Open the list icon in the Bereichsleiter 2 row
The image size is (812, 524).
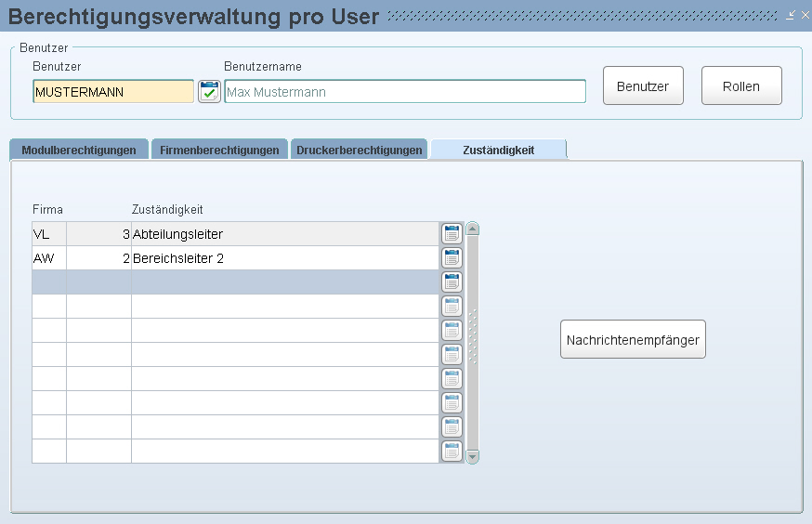[x=452, y=258]
